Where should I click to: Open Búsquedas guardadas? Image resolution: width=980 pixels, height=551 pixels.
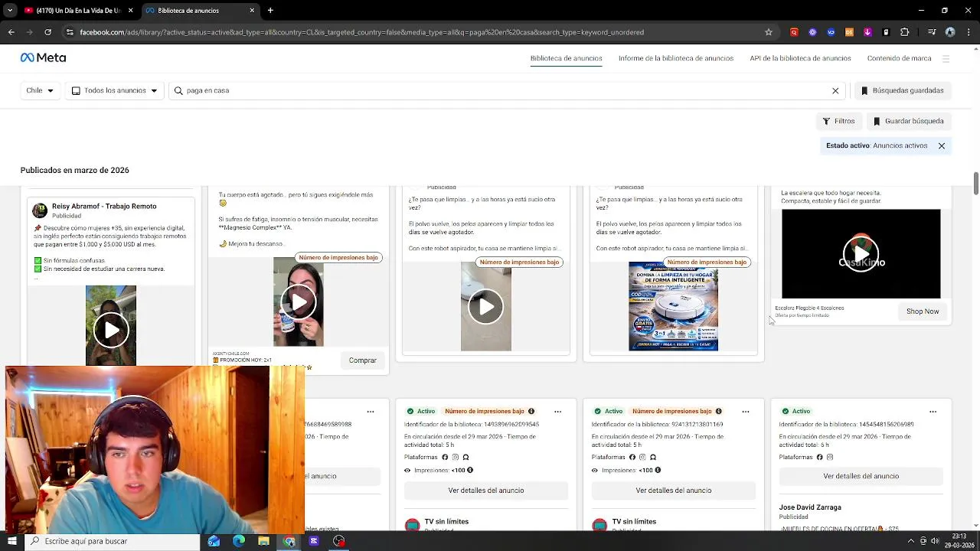(903, 90)
